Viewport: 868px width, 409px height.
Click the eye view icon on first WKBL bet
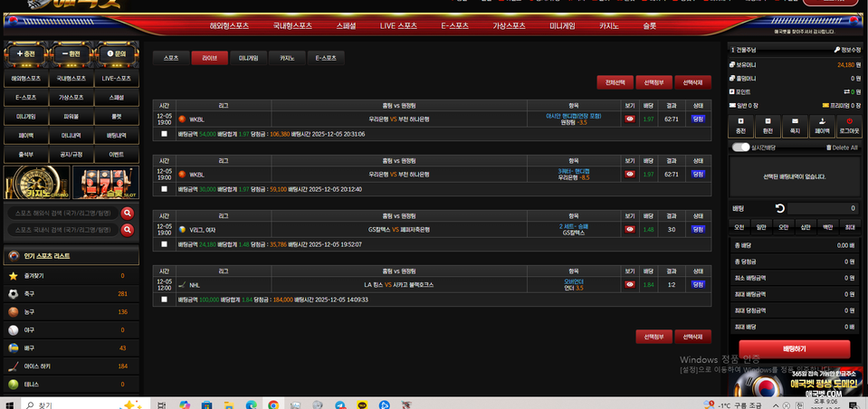tap(630, 119)
